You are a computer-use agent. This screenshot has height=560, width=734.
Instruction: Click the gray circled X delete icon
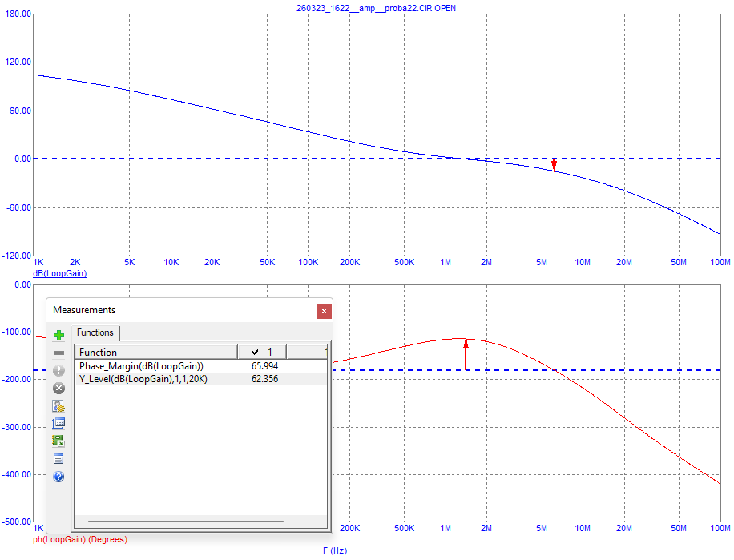[x=58, y=389]
